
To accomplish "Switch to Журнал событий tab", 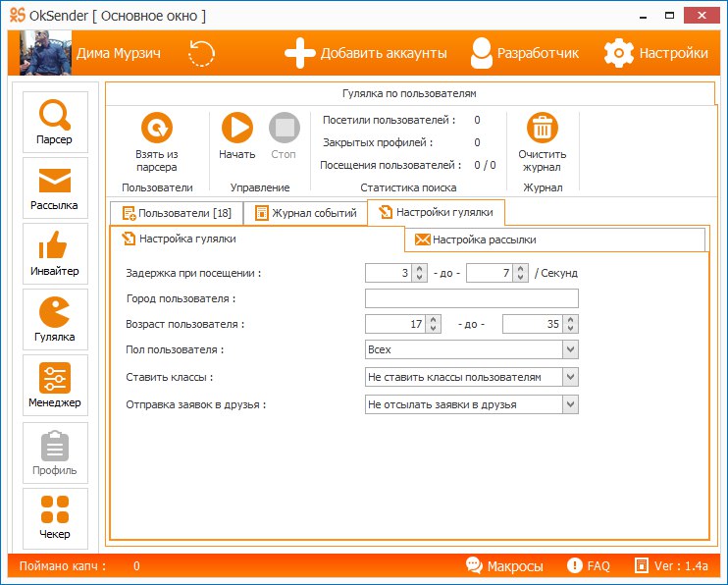I will pyautogui.click(x=305, y=213).
